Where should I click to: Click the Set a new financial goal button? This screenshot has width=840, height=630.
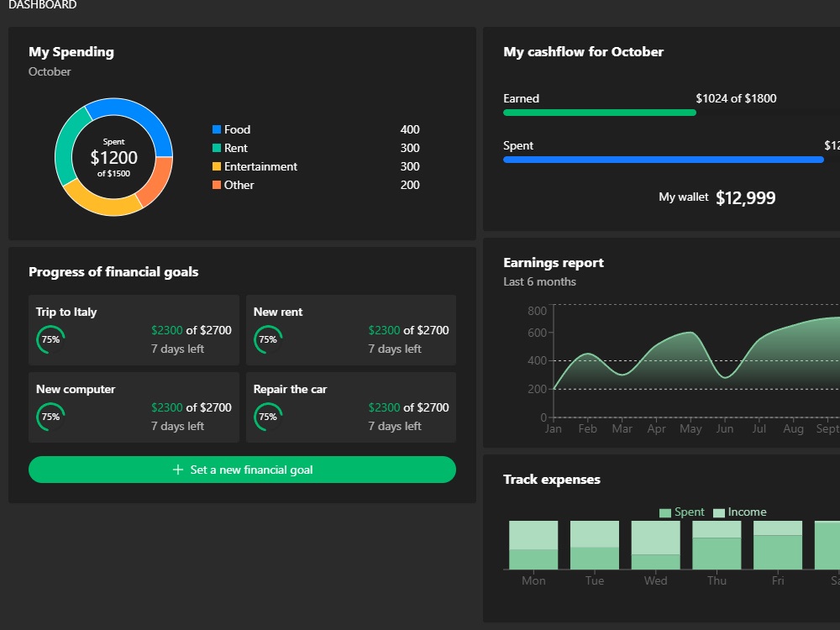pyautogui.click(x=242, y=470)
